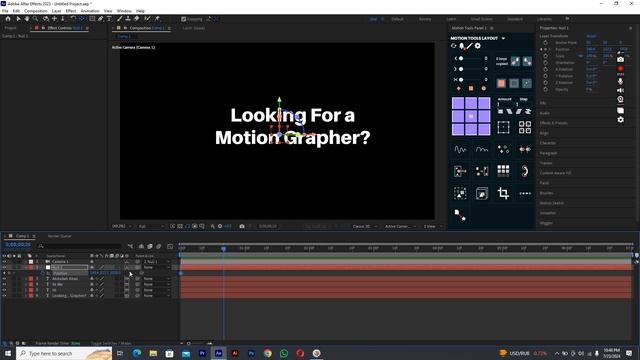Click the microphone icon in recorder overlay
This screenshot has height=360, width=640.
(620, 81)
